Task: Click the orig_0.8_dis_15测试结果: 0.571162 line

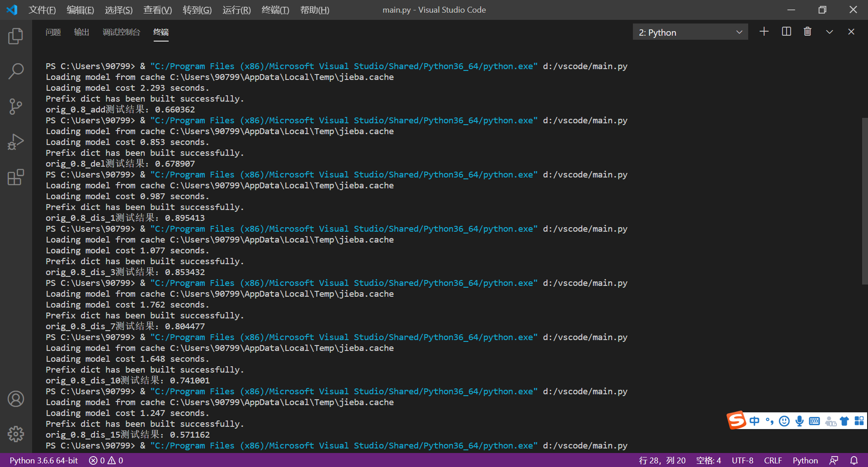Action: pyautogui.click(x=128, y=434)
